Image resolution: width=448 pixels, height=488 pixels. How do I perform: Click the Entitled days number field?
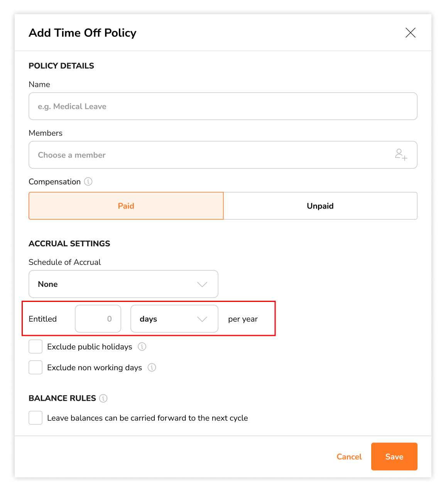tap(98, 319)
